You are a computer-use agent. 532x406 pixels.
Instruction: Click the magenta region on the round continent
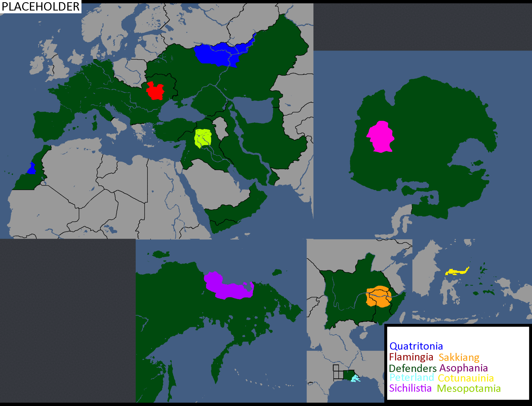(381, 137)
